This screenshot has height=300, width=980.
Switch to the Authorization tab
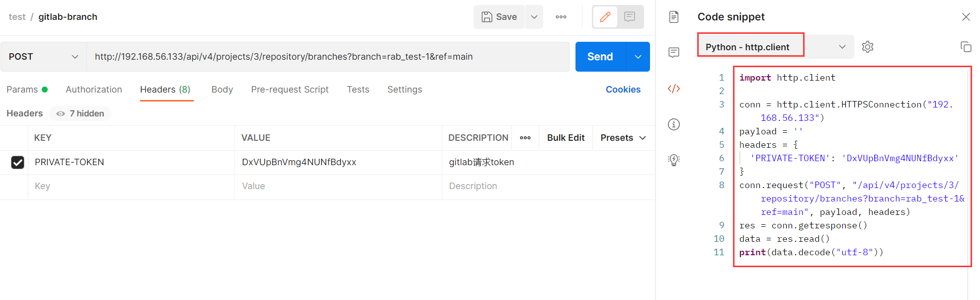click(x=94, y=90)
